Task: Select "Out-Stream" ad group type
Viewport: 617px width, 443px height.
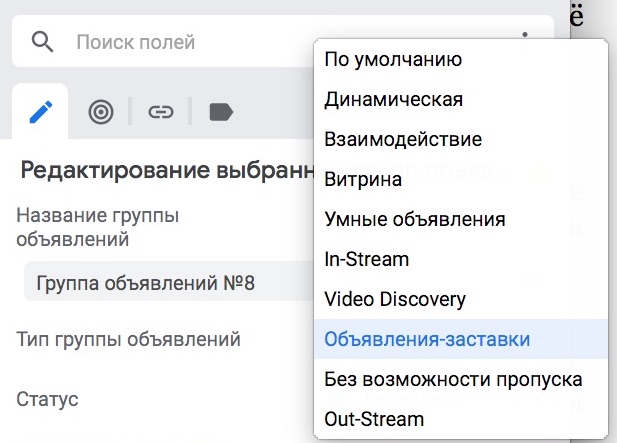Action: tap(374, 419)
